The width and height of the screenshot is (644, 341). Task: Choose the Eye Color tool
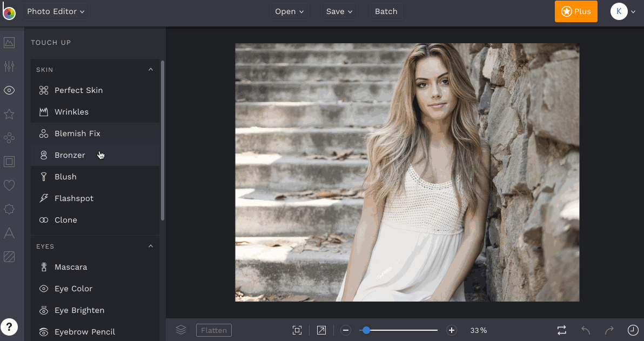pyautogui.click(x=95, y=289)
